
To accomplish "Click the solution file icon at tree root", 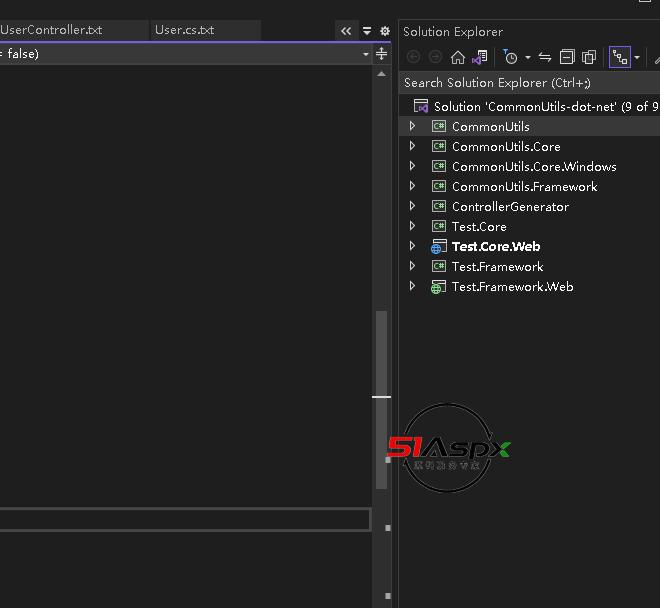I will pyautogui.click(x=421, y=106).
